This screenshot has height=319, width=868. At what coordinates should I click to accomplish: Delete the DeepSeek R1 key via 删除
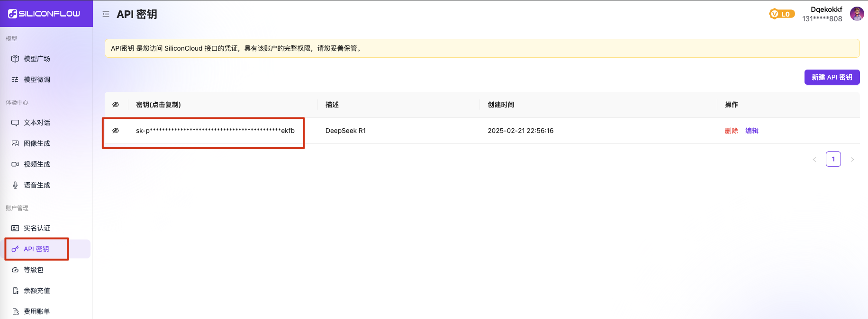click(x=731, y=131)
